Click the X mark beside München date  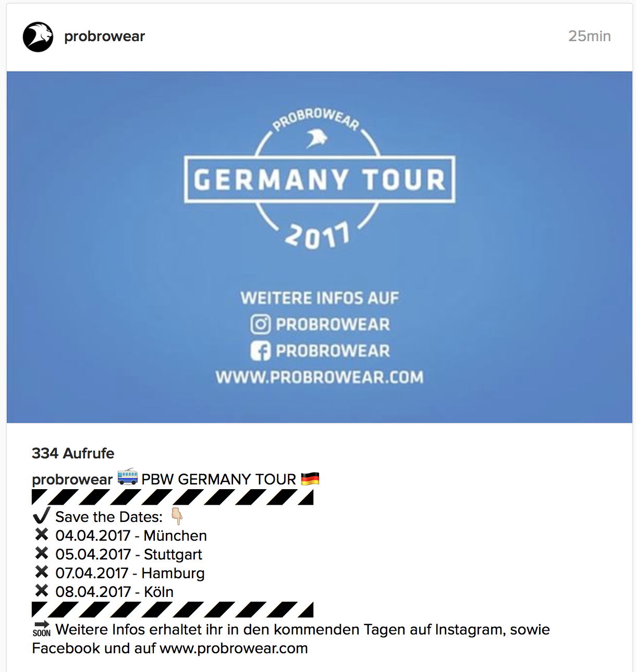(42, 534)
